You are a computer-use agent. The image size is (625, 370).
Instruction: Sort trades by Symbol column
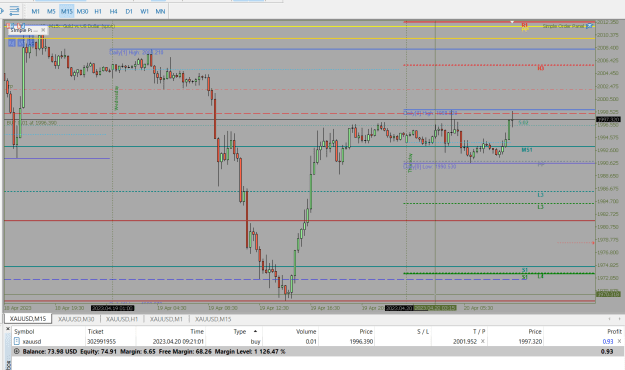(24, 332)
